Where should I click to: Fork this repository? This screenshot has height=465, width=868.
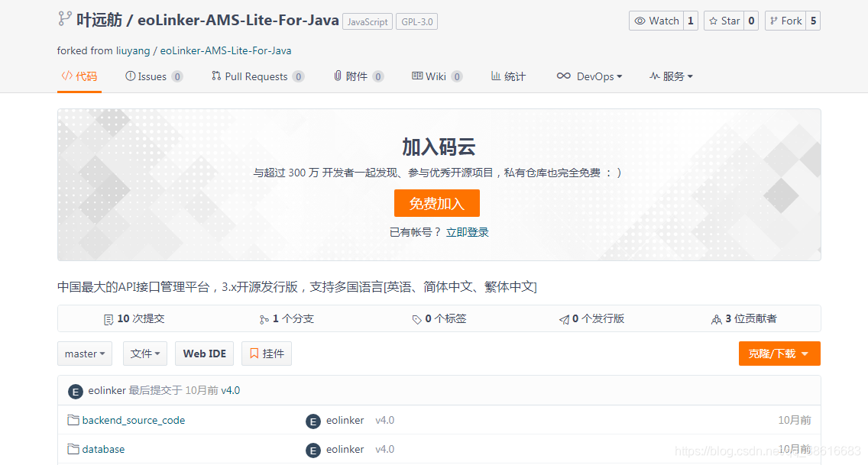point(785,21)
